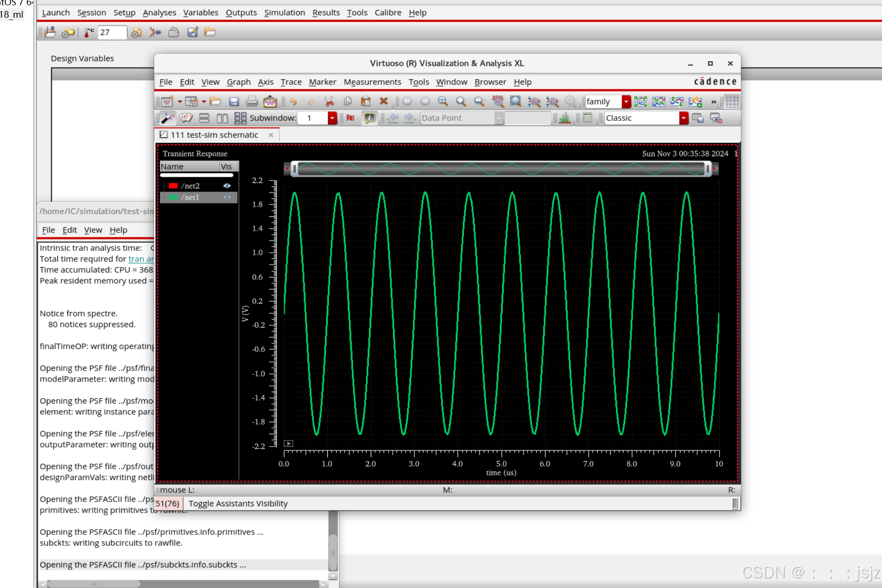
Task: Open the Graph menu
Action: click(x=238, y=82)
